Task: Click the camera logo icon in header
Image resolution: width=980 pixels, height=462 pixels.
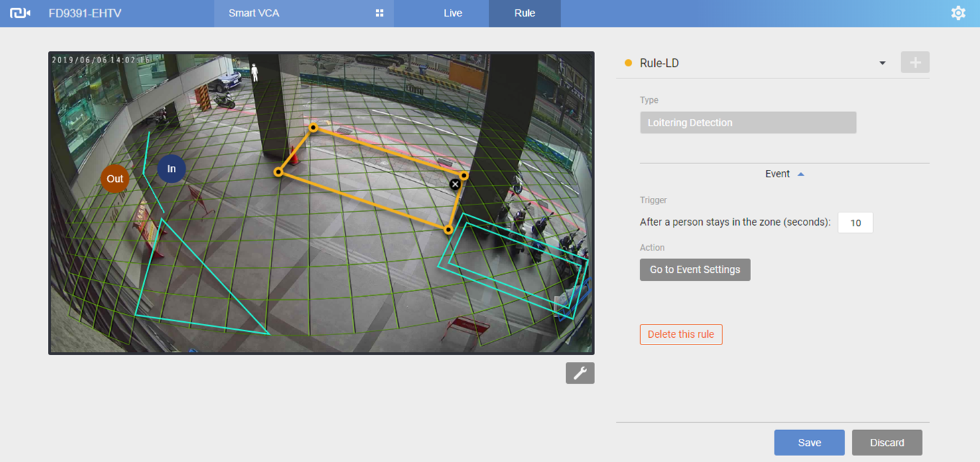Action: 20,13
